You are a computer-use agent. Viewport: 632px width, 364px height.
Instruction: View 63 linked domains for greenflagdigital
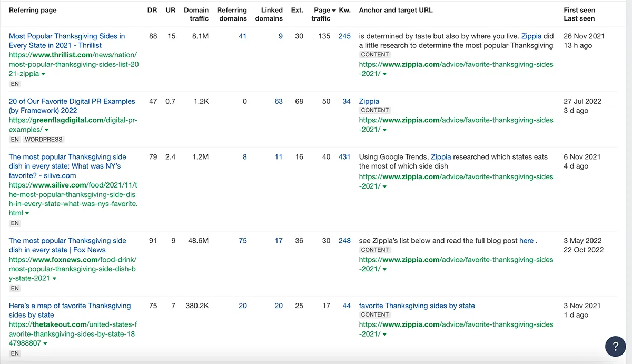pyautogui.click(x=278, y=101)
